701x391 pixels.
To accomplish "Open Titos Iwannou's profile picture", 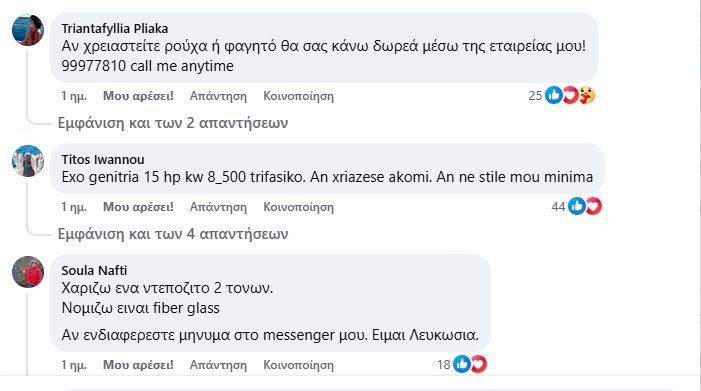I will 28,161.
